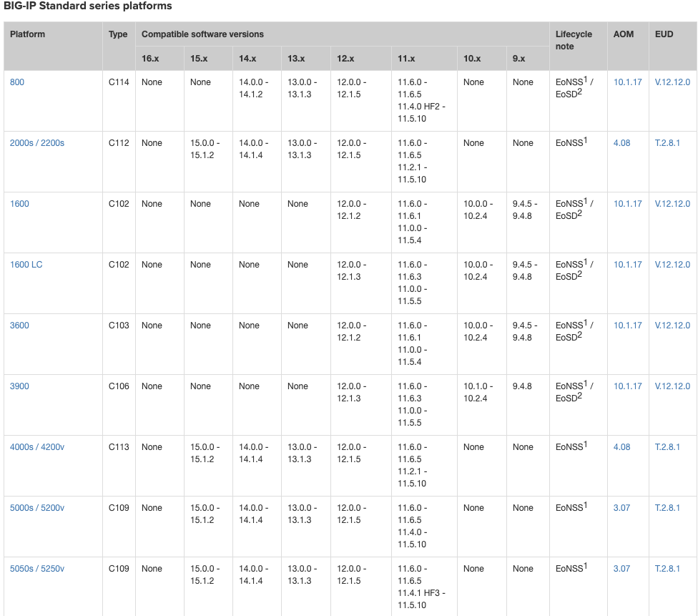
Task: Click EUD T.2.8.1 link in 5050s / 5250v row
Action: click(x=667, y=568)
